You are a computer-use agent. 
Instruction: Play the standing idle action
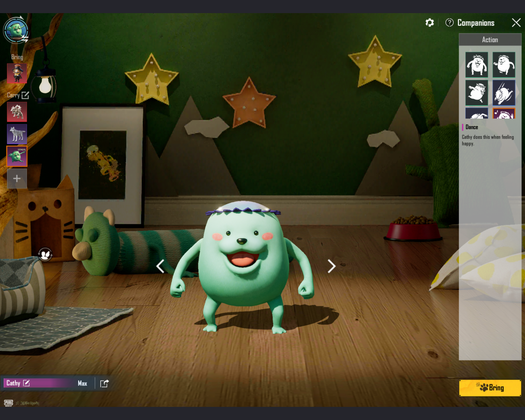pyautogui.click(x=477, y=64)
